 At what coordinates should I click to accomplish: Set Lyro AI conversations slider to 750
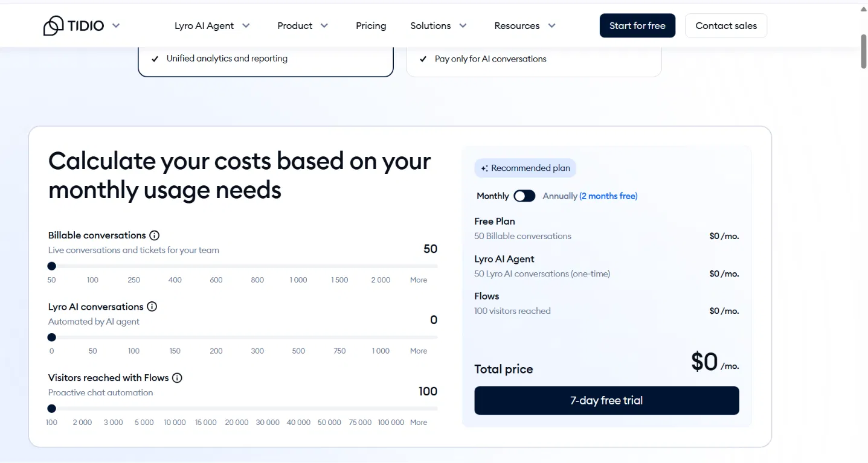(339, 351)
